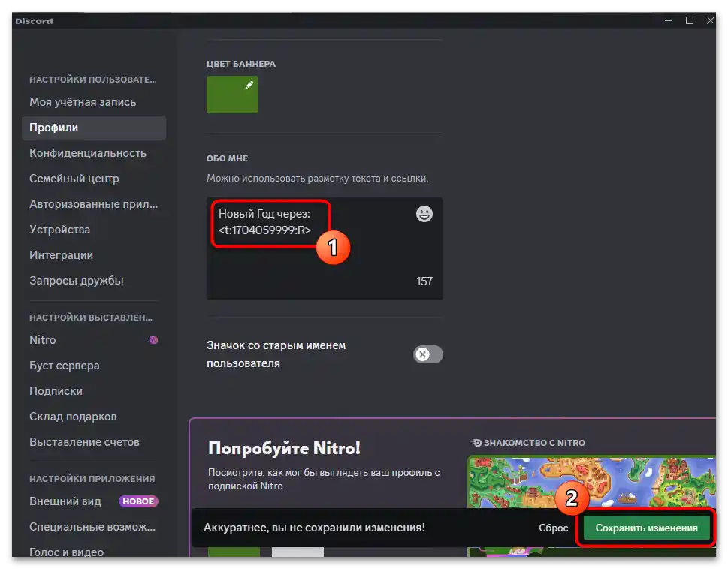Open Выставление счетов section
The height and width of the screenshot is (569, 728).
click(x=94, y=442)
